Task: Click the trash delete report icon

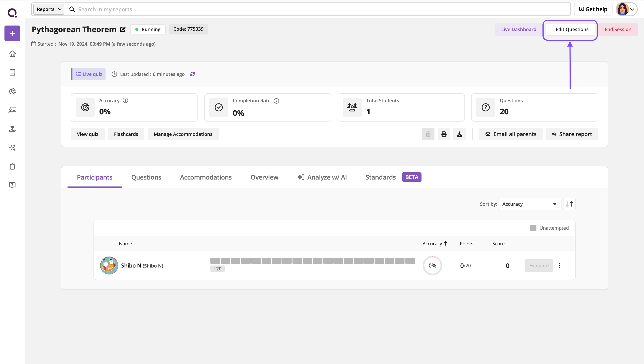Action: click(428, 134)
